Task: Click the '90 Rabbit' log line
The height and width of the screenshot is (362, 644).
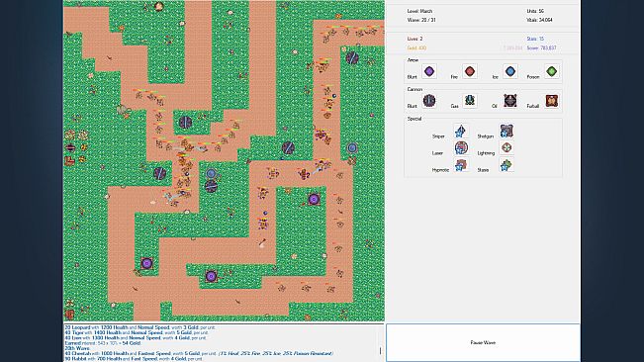Action: pyautogui.click(x=134, y=358)
